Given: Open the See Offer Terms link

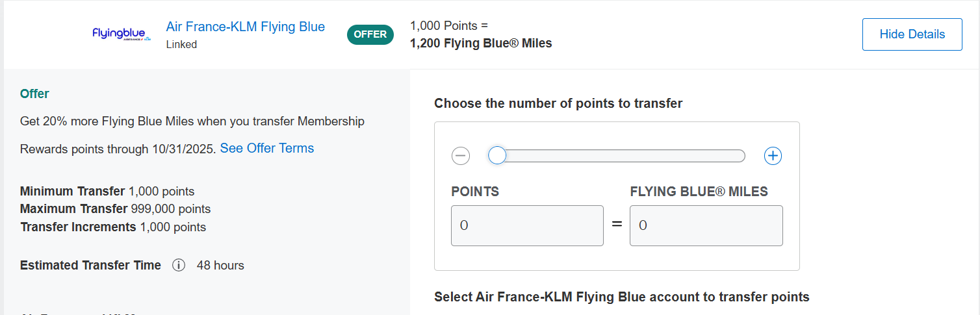Looking at the screenshot, I should 267,148.
